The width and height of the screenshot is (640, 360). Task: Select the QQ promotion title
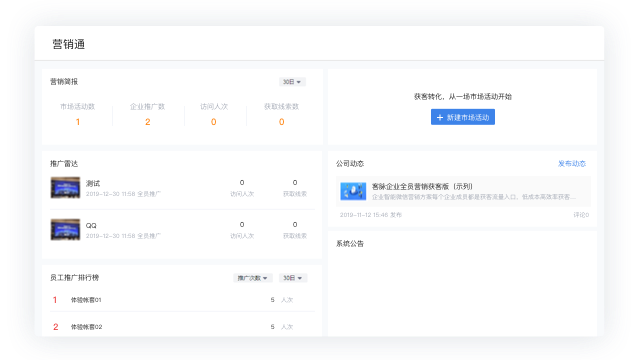(91, 225)
